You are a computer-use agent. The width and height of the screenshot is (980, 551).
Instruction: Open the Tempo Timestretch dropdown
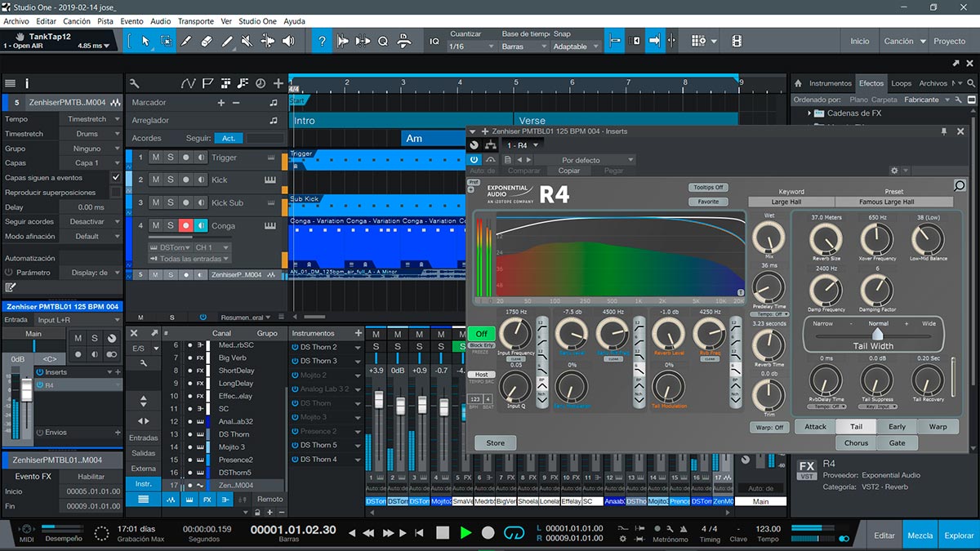(x=92, y=119)
